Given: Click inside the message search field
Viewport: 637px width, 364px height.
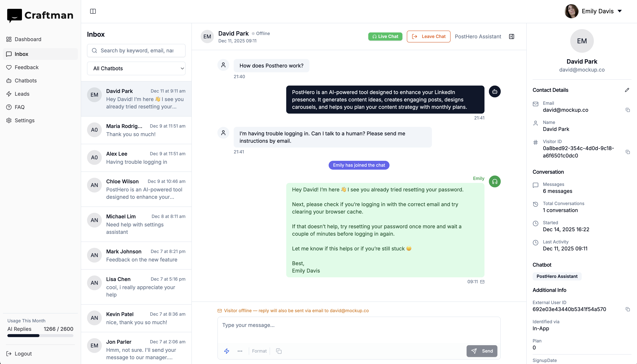Looking at the screenshot, I should (136, 51).
